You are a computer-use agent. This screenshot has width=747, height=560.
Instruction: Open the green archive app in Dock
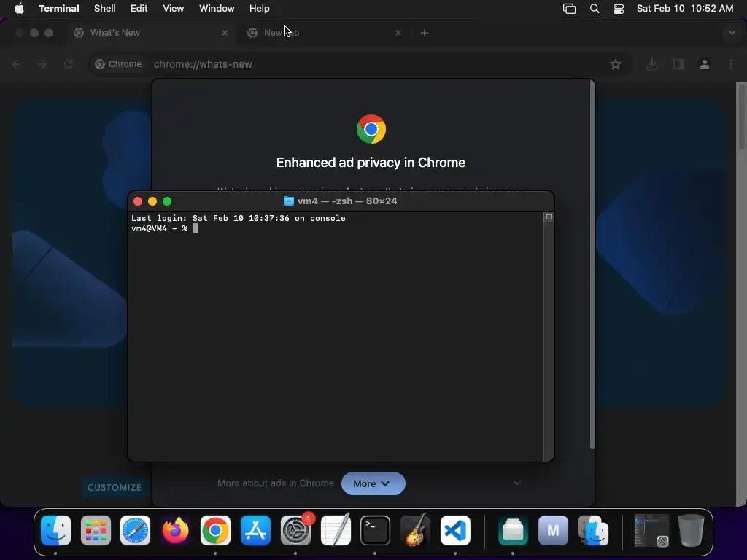513,531
